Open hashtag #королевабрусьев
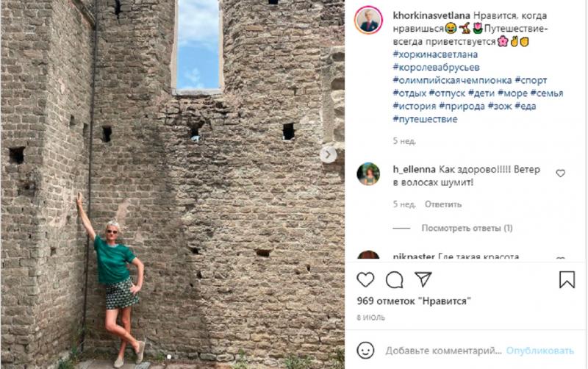Viewport: 588px width, 369px height. (x=436, y=68)
